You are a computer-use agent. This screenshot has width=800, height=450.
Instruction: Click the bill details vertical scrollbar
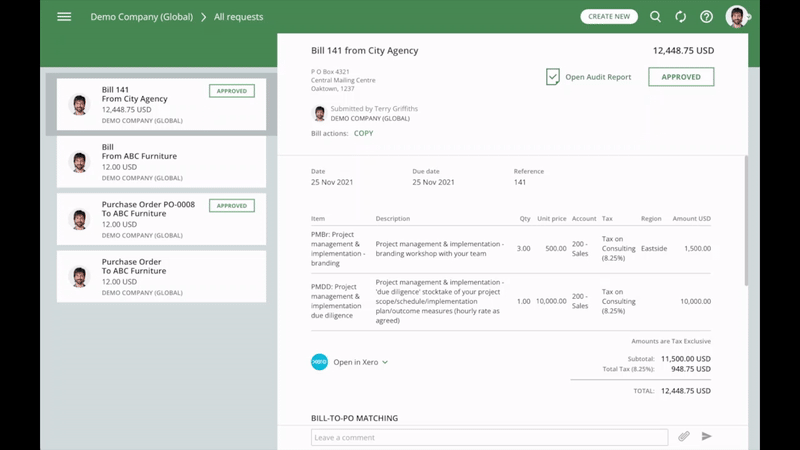click(x=746, y=220)
